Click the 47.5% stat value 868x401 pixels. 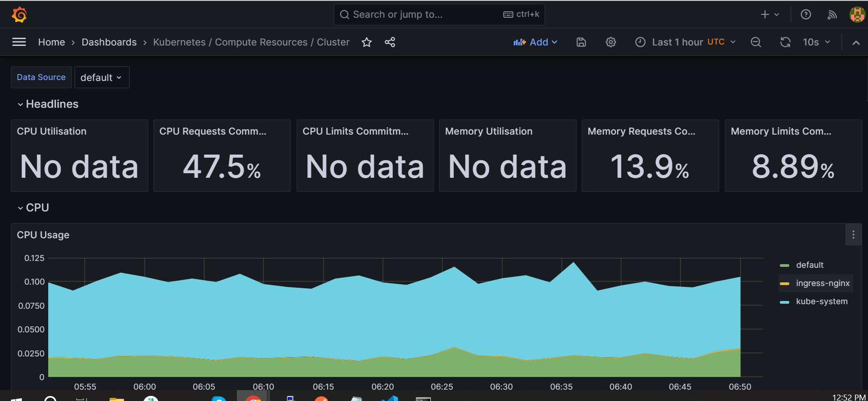pyautogui.click(x=222, y=167)
